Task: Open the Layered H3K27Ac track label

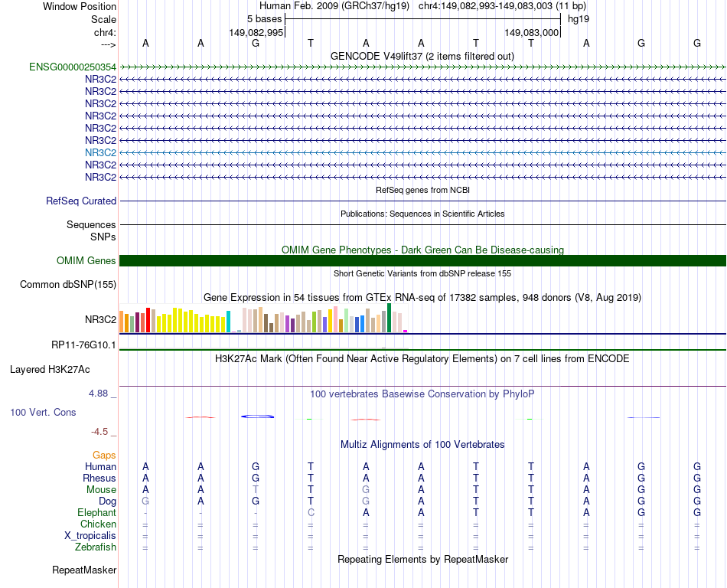Action: tap(50, 370)
